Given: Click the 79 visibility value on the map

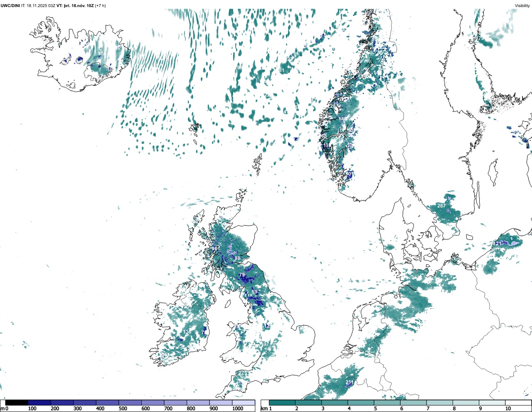Looking at the screenshot, I should (x=242, y=275).
